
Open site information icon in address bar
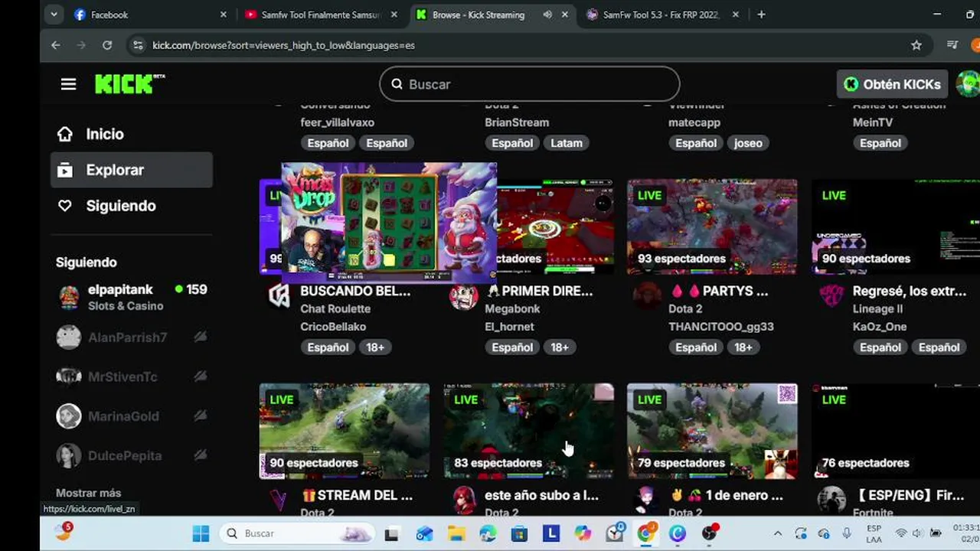click(138, 45)
